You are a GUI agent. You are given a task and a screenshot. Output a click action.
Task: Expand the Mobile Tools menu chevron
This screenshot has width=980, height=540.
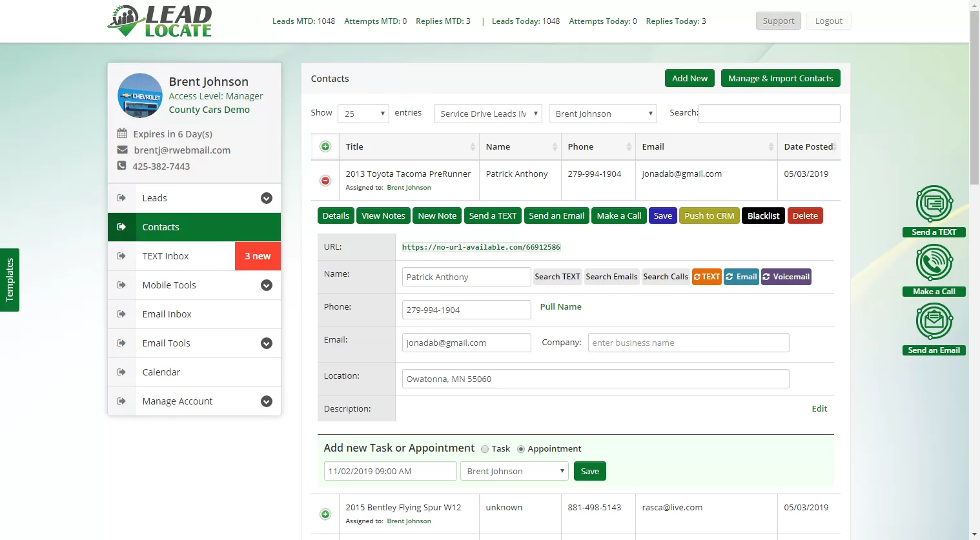tap(267, 285)
